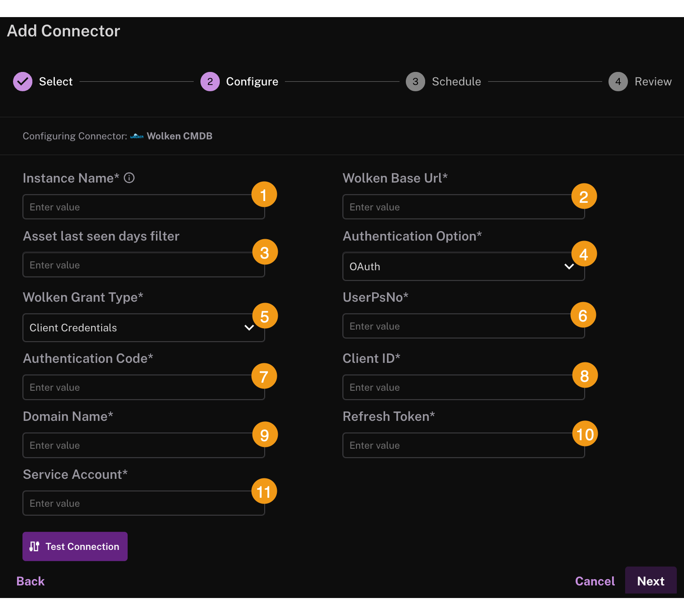Focus the Wolken Base Url input field
The width and height of the screenshot is (684, 616).
(463, 207)
